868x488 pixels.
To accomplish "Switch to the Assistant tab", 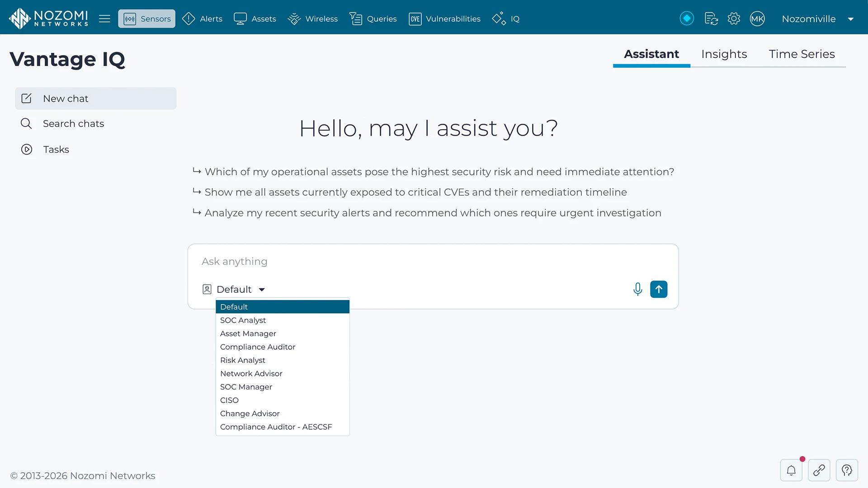I will pos(651,54).
